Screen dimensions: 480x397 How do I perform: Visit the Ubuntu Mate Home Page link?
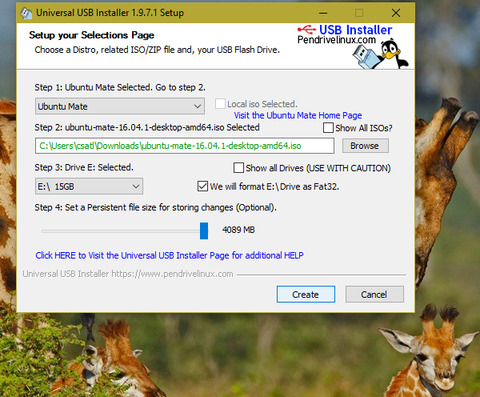[x=298, y=115]
